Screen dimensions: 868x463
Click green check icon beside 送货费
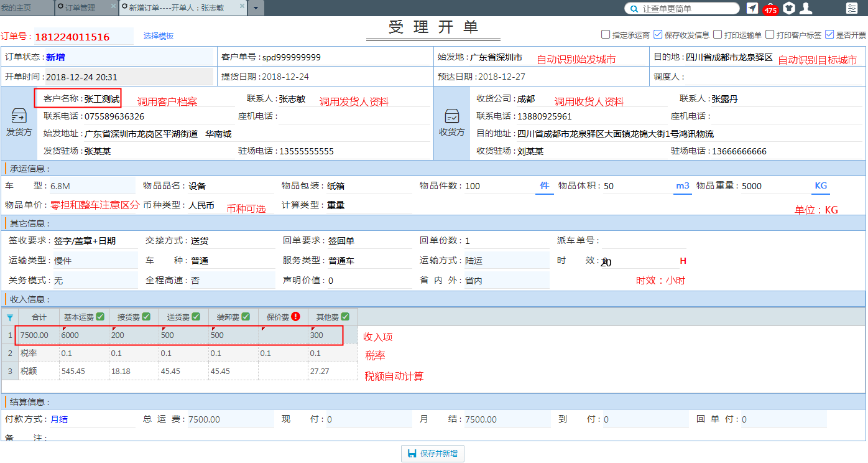196,316
